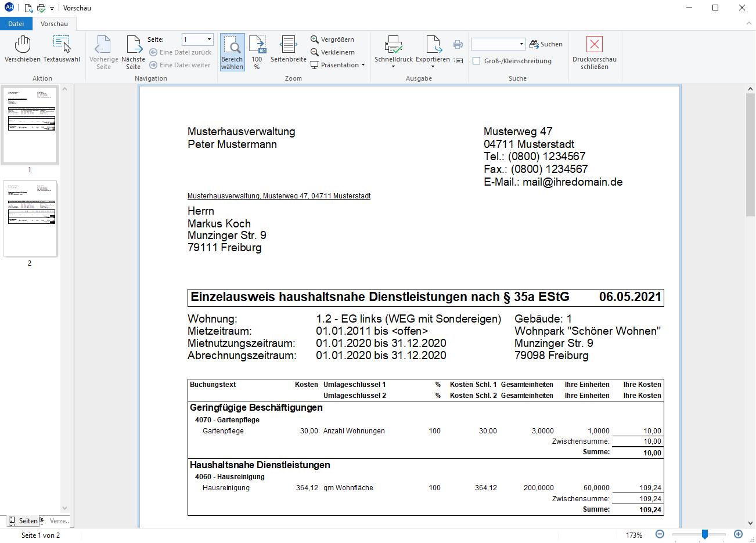This screenshot has width=756, height=543.
Task: Click Vergrößern to zoom in
Action: click(332, 39)
